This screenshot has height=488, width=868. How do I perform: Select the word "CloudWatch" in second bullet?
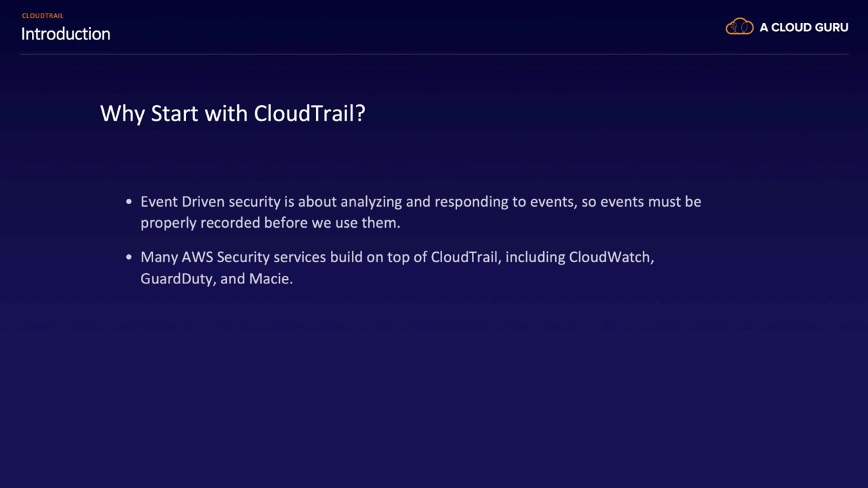tap(610, 258)
